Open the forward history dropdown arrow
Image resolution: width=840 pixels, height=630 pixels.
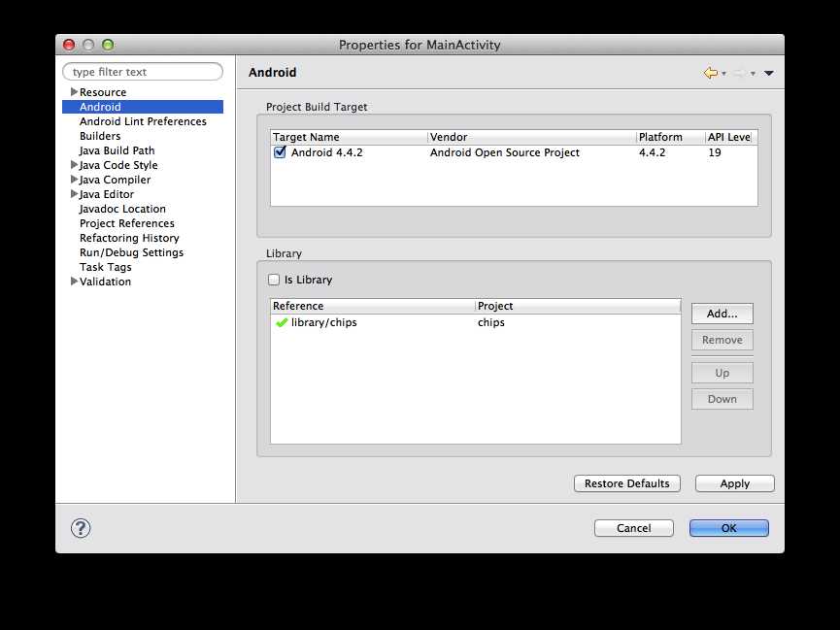coord(753,74)
